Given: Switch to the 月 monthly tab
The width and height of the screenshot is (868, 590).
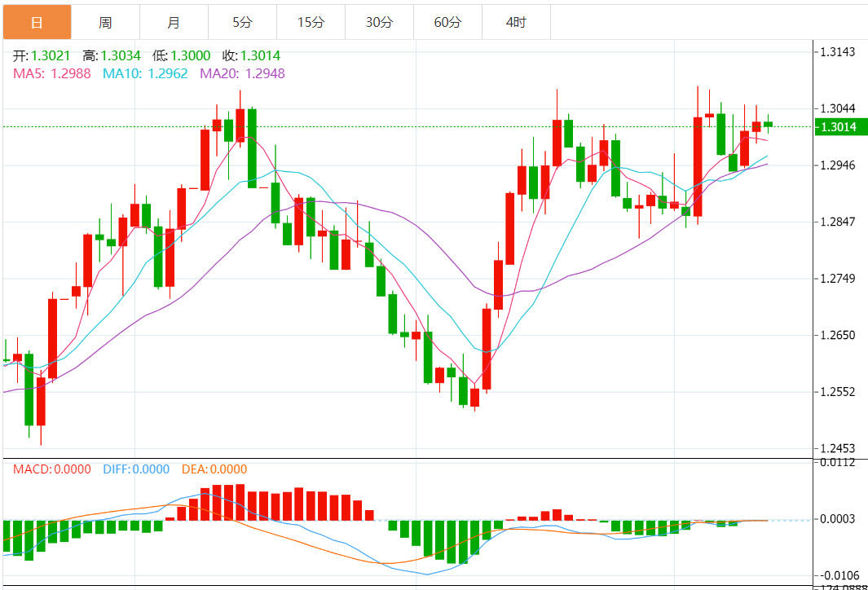Looking at the screenshot, I should 174,22.
